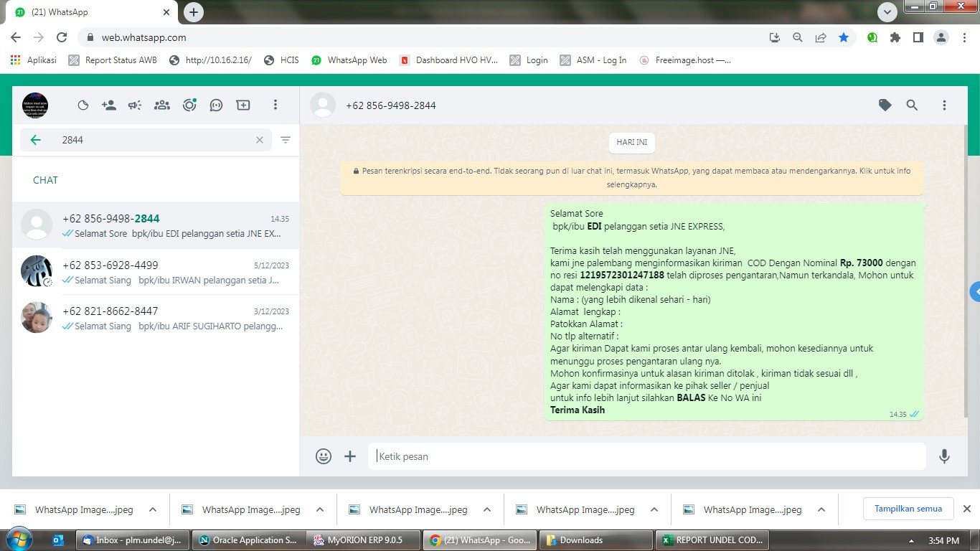The height and width of the screenshot is (551, 980).
Task: Show hidden system tray icons
Action: pyautogui.click(x=911, y=541)
